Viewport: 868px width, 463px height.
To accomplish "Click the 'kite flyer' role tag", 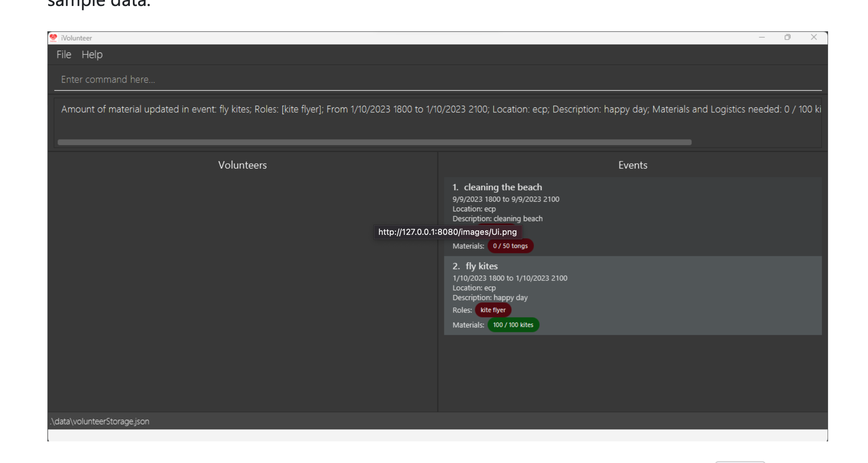I will (x=493, y=310).
